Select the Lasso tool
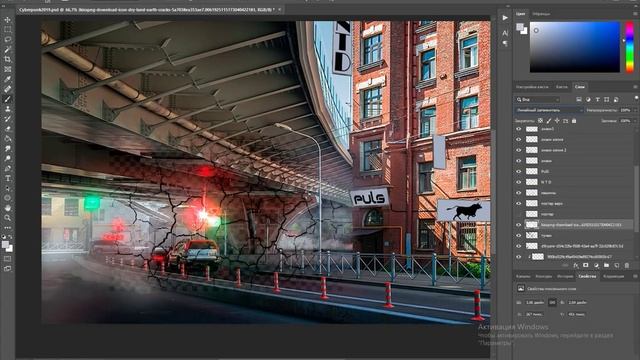 click(x=7, y=40)
